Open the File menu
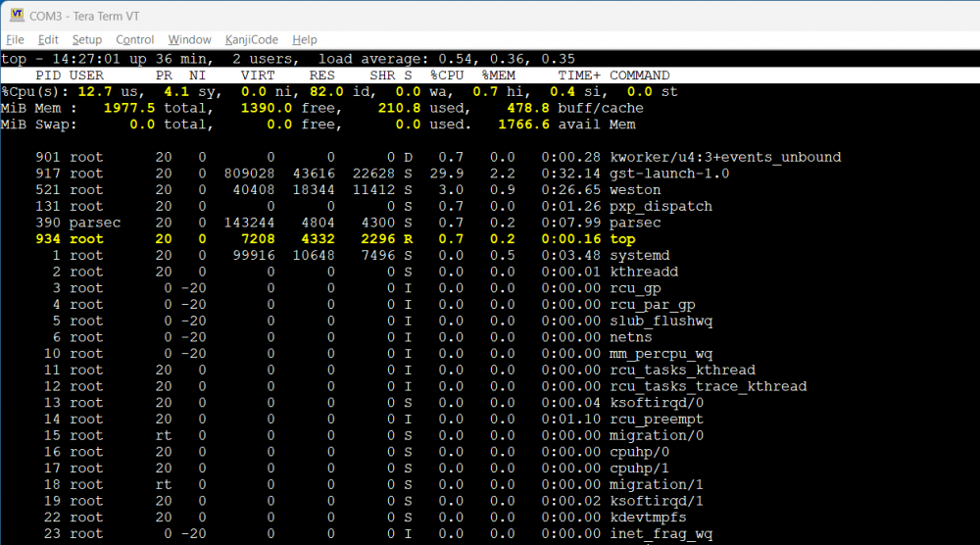 click(15, 39)
